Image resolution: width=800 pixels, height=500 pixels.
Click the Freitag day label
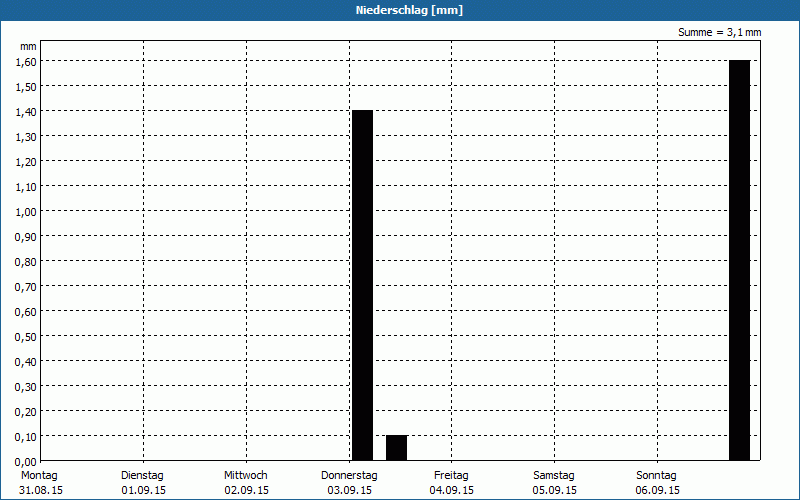click(x=452, y=475)
